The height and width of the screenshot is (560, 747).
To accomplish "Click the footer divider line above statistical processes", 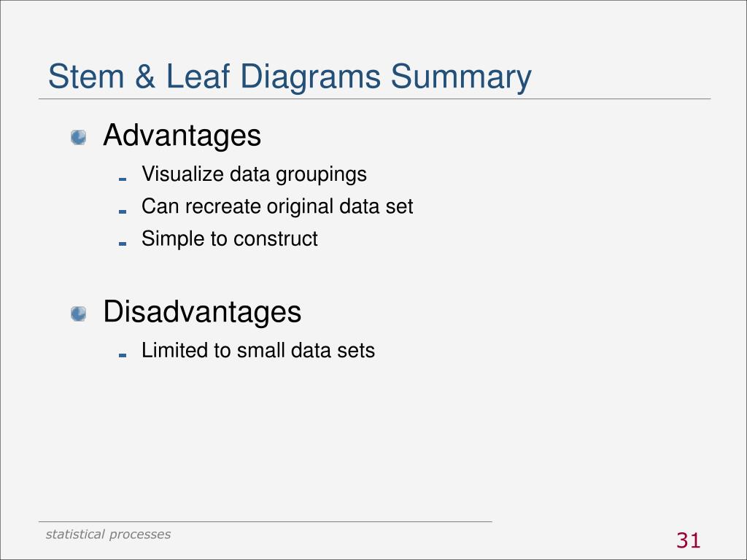I will tap(266, 522).
